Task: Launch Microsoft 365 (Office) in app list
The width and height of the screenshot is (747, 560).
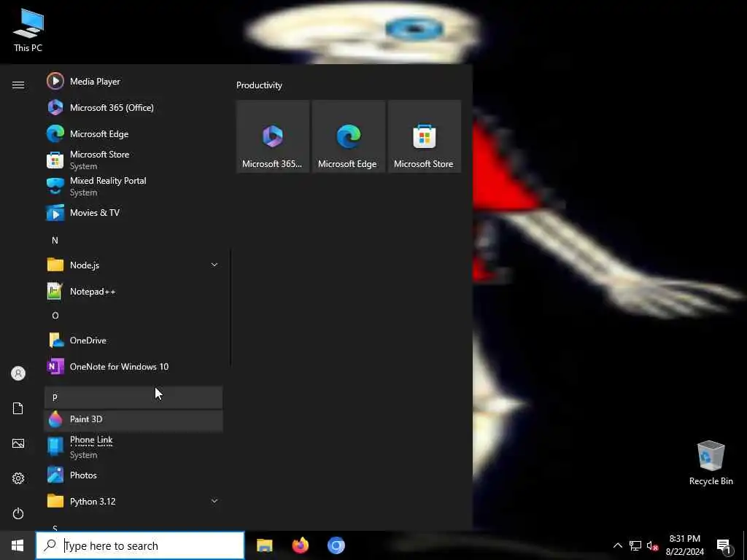Action: 133,108
